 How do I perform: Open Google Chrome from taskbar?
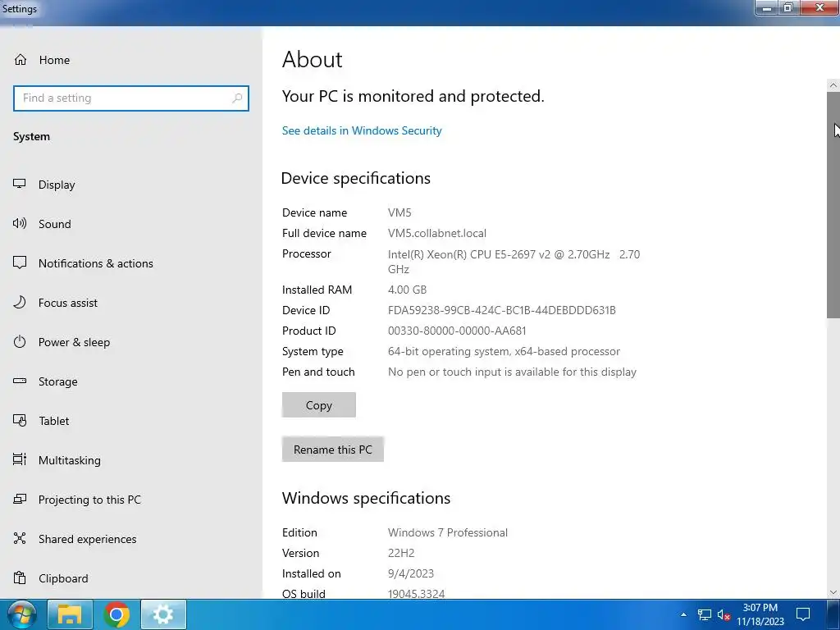116,614
